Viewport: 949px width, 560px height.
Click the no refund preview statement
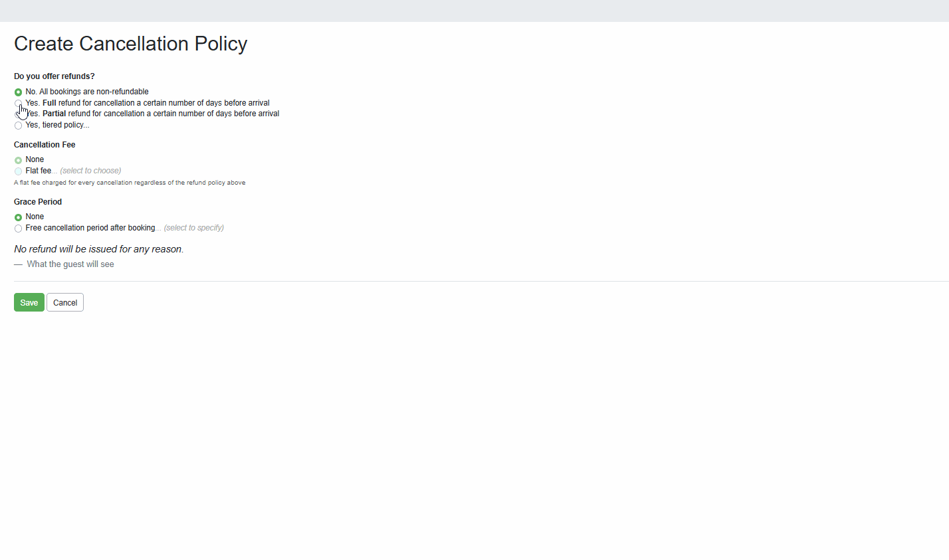point(98,248)
